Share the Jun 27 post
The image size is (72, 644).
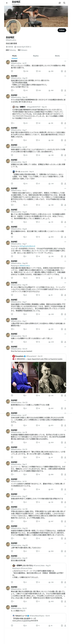65,155
